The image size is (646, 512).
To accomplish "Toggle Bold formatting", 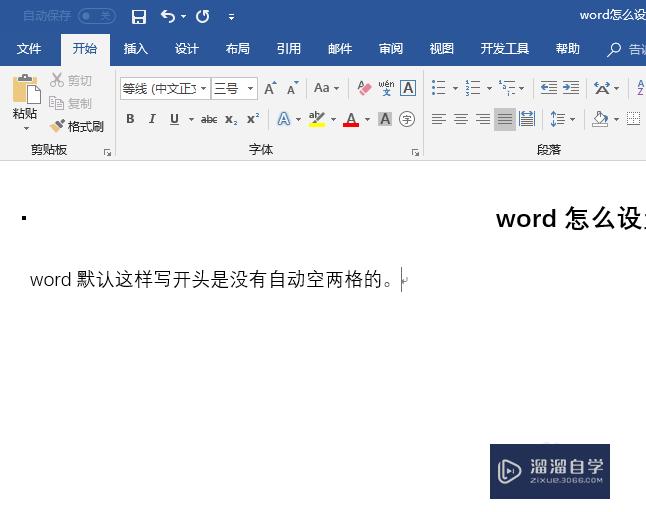I will click(x=130, y=119).
